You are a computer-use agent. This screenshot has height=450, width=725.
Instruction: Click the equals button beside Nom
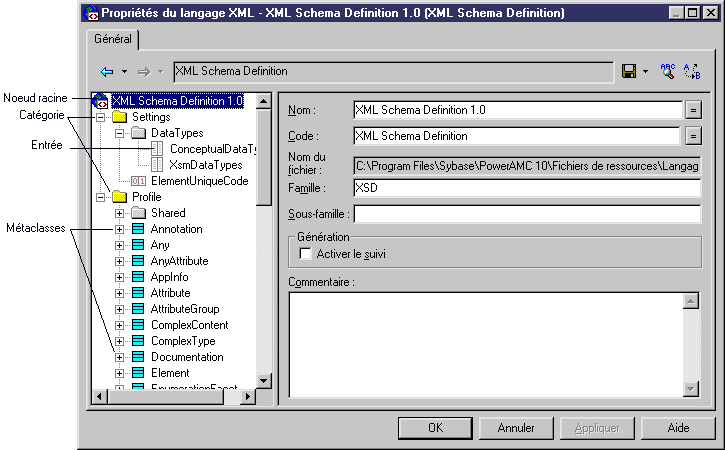(693, 110)
